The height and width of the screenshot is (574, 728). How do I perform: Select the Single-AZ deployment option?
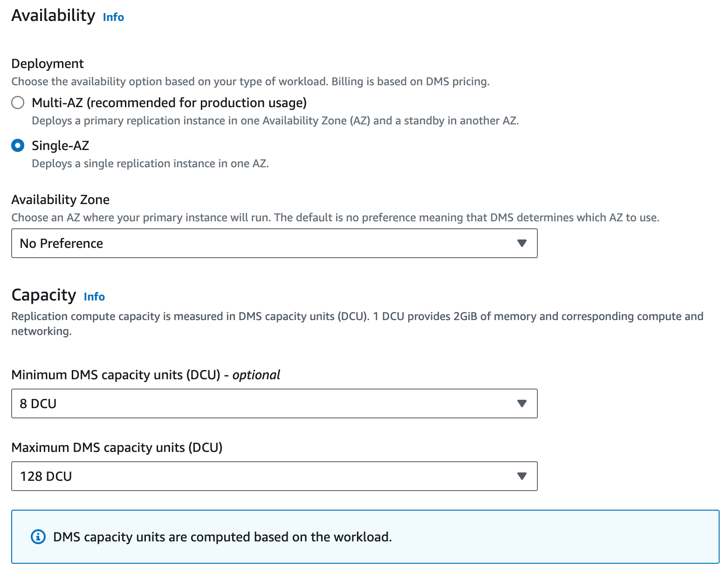[x=17, y=145]
